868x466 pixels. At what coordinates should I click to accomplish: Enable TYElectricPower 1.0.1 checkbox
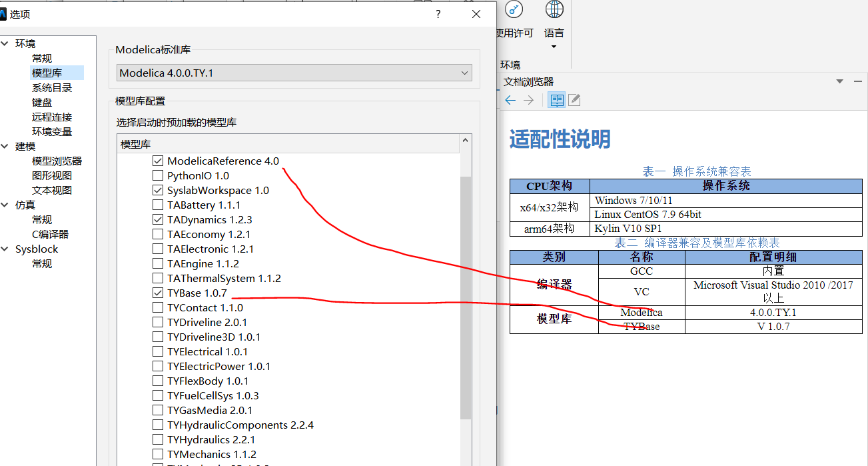158,366
